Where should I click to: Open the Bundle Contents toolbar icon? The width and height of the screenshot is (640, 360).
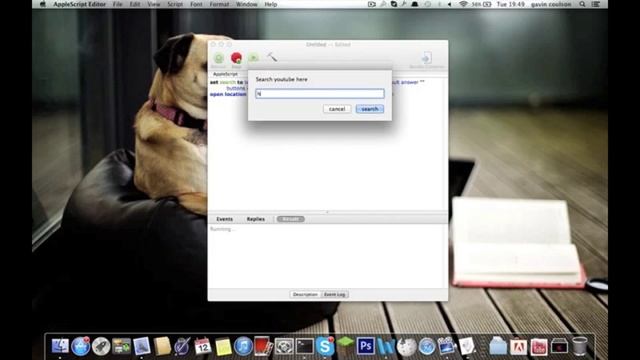tap(427, 58)
